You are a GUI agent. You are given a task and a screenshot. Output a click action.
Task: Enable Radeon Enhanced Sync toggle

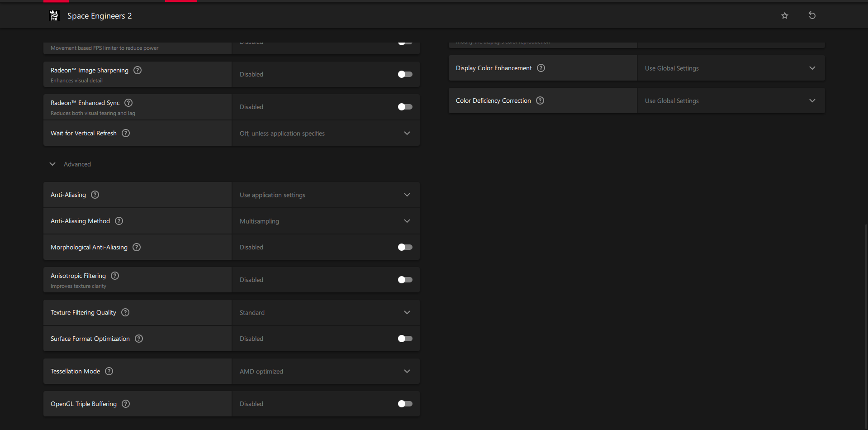405,107
